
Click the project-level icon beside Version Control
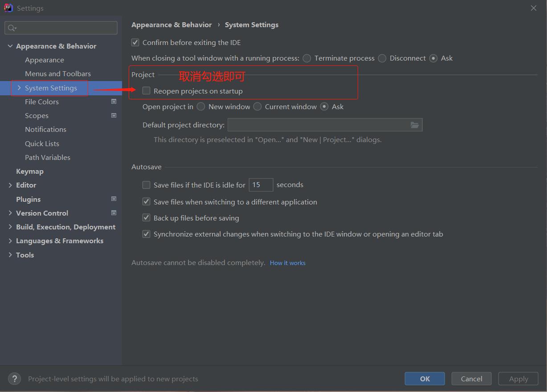(x=114, y=213)
